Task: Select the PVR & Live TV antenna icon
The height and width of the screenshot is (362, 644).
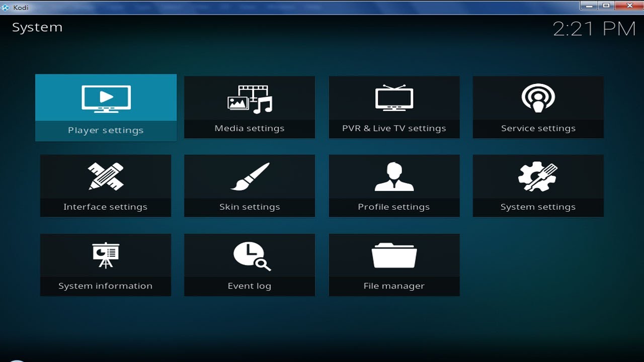Action: coord(394,98)
